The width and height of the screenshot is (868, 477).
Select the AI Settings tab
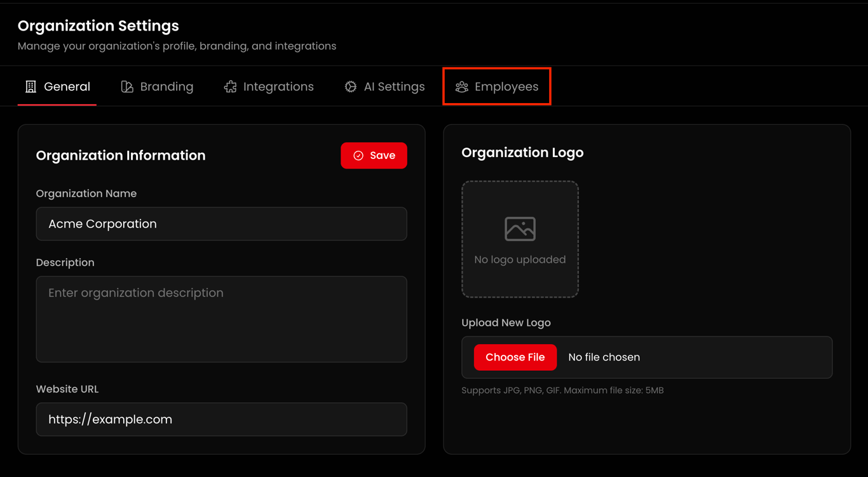[384, 86]
